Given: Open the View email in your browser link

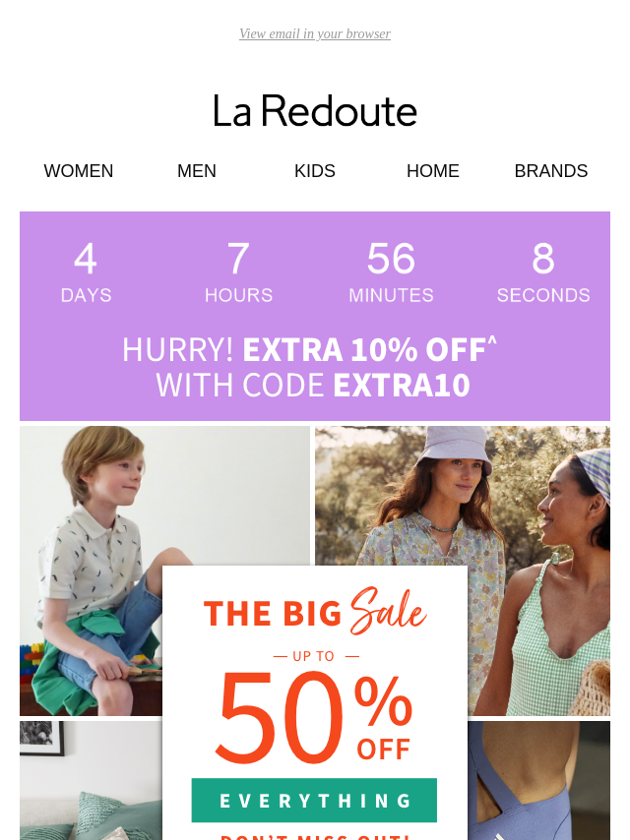Looking at the screenshot, I should [x=315, y=33].
